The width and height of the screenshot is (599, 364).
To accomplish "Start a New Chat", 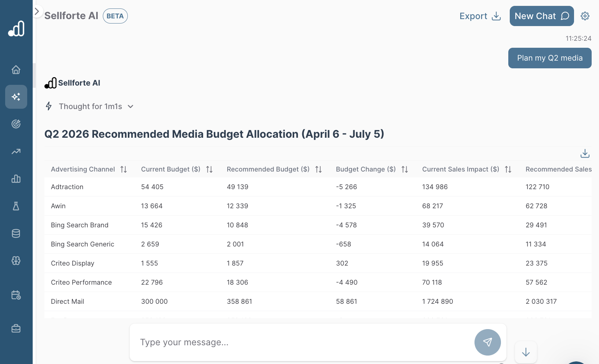I will coord(541,16).
